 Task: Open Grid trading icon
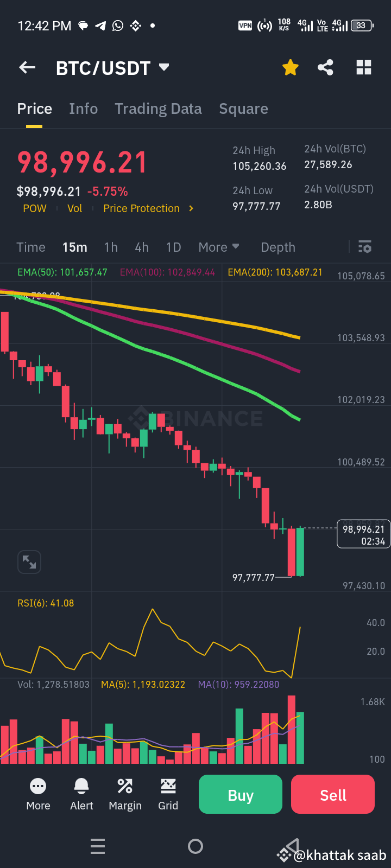pyautogui.click(x=168, y=794)
